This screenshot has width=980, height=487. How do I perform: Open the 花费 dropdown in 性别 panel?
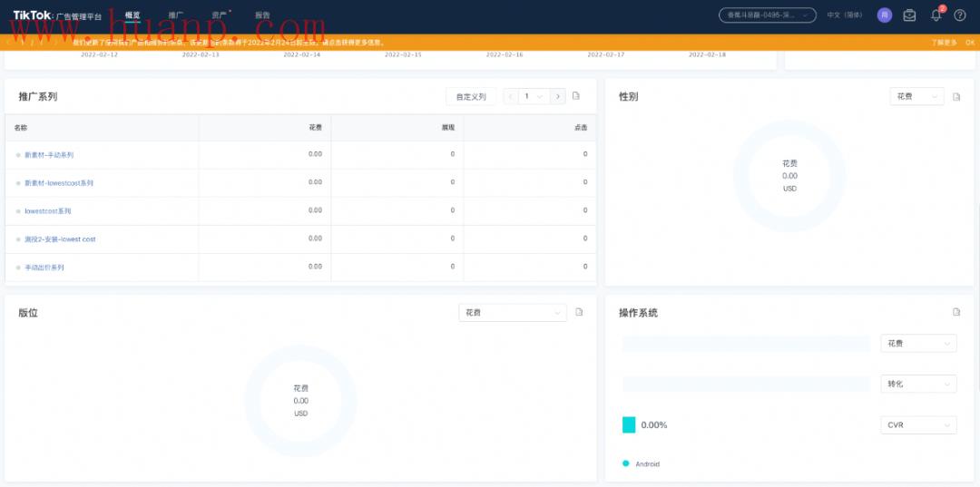(x=916, y=96)
